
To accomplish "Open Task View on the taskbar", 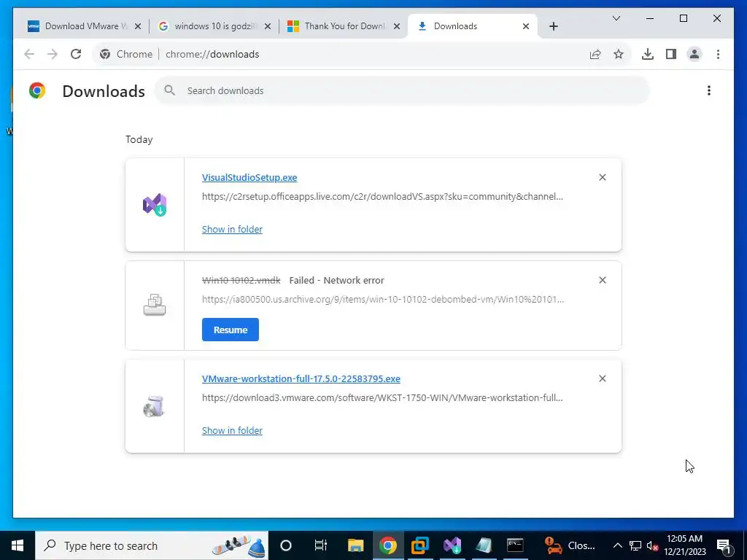I will pyautogui.click(x=321, y=545).
